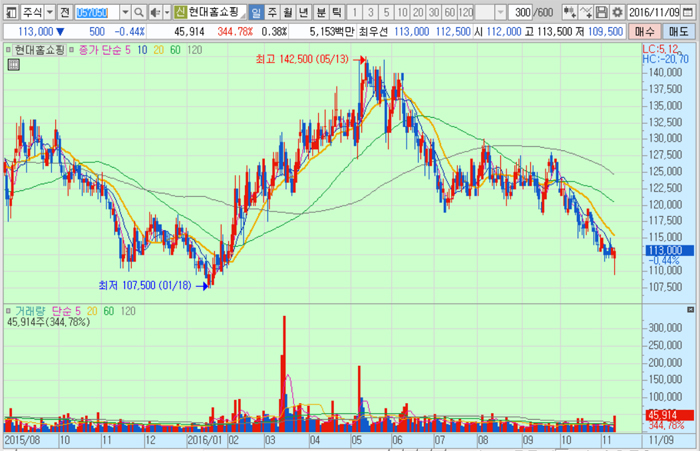The height and width of the screenshot is (451, 700).
Task: Click the add indicator icon
Action: pos(568,12)
